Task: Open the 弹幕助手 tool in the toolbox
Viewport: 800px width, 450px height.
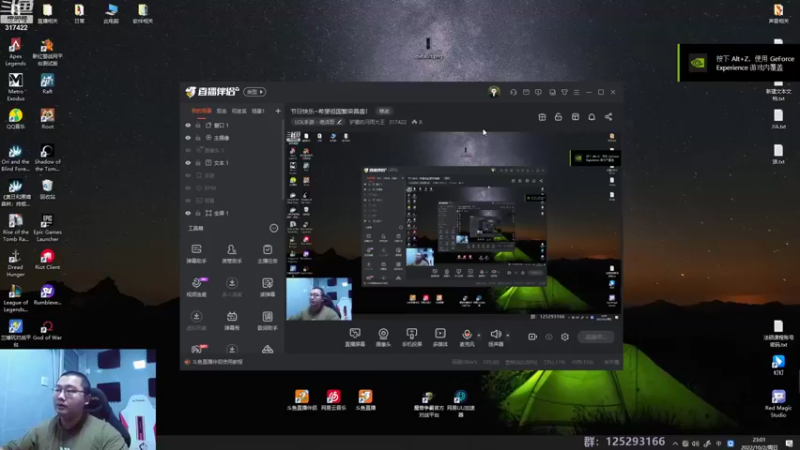Action: tap(196, 254)
